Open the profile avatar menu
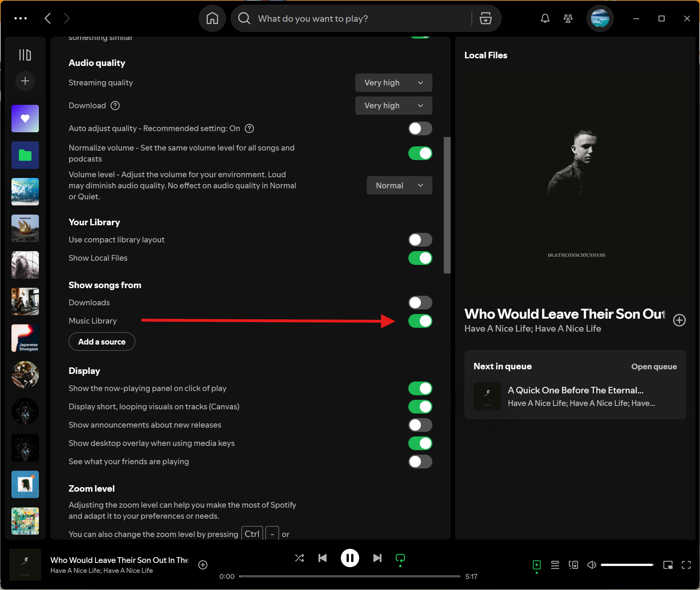The height and width of the screenshot is (590, 700). (x=600, y=18)
